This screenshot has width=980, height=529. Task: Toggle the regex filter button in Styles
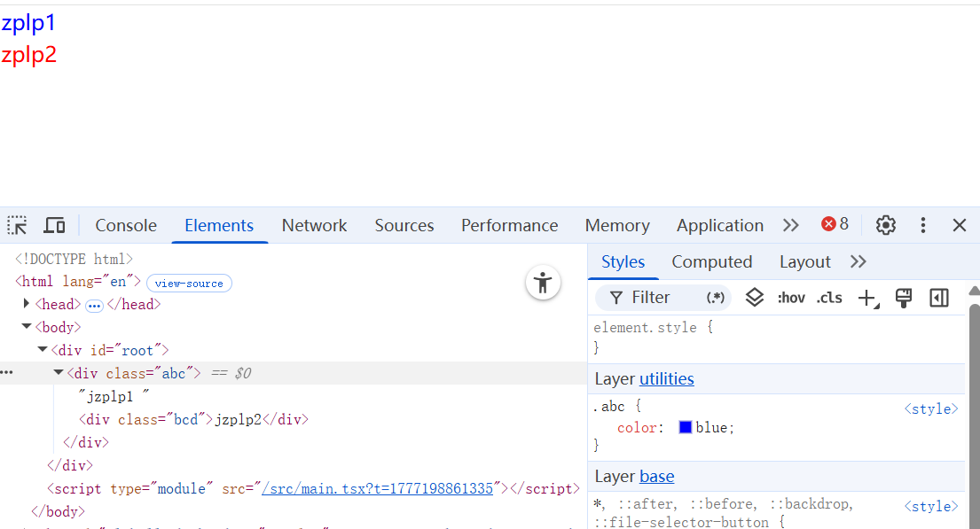pos(716,298)
